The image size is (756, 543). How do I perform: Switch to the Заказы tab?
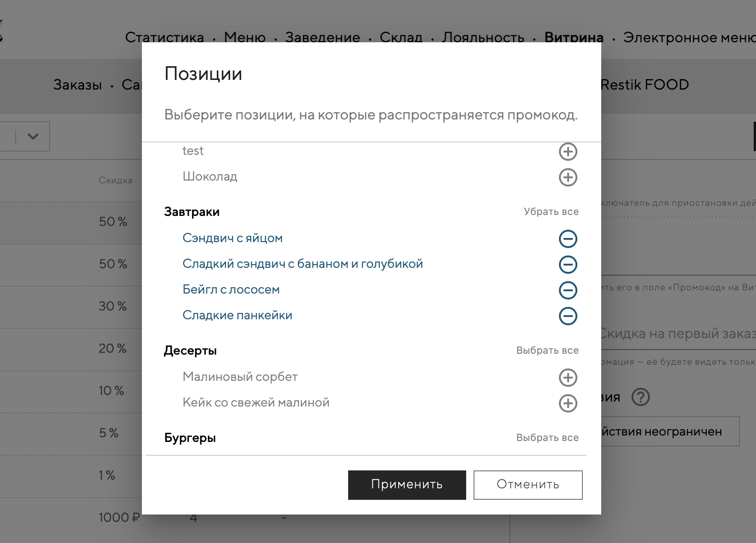[x=78, y=85]
